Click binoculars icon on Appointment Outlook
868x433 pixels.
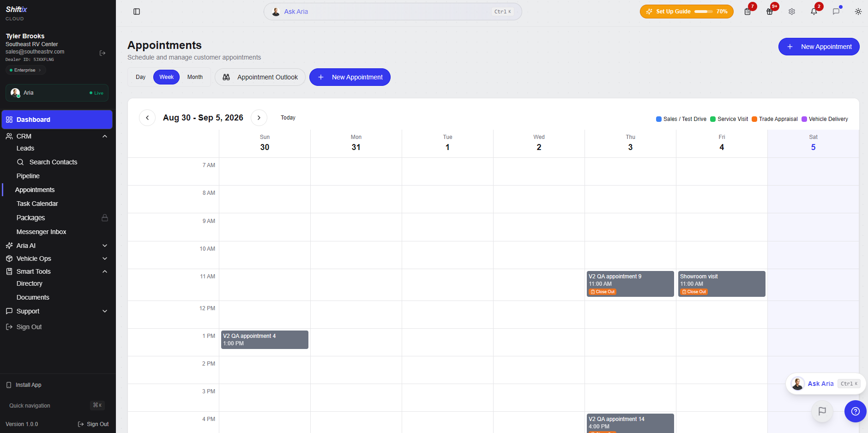[226, 77]
